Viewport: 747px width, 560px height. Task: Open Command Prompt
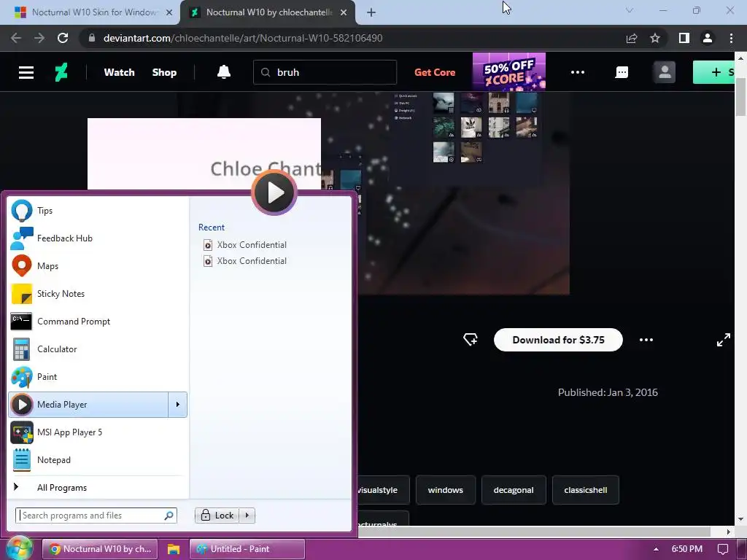(98, 322)
